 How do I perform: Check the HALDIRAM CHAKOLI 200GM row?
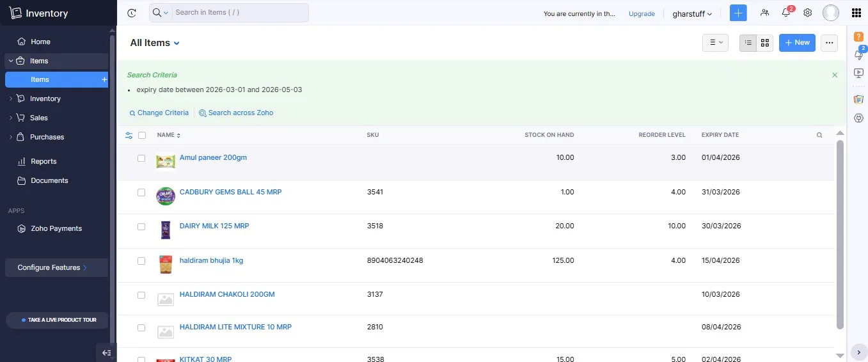141,295
